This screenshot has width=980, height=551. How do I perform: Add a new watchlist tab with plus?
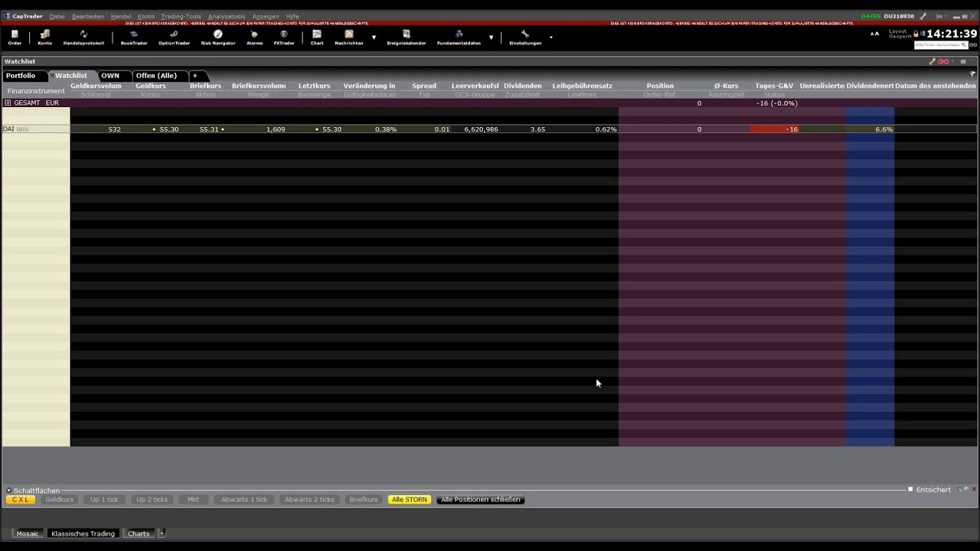tap(194, 76)
